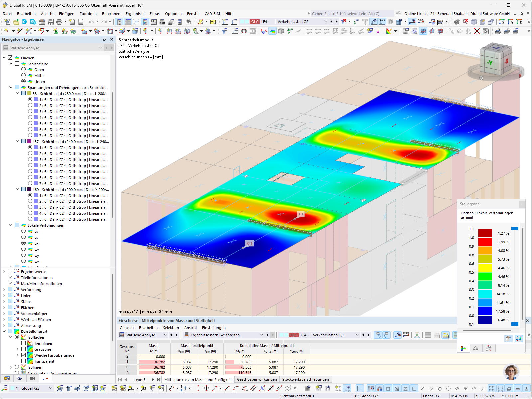Click the balance scale icon in Steuerpanel
The image size is (532, 399).
(476, 348)
